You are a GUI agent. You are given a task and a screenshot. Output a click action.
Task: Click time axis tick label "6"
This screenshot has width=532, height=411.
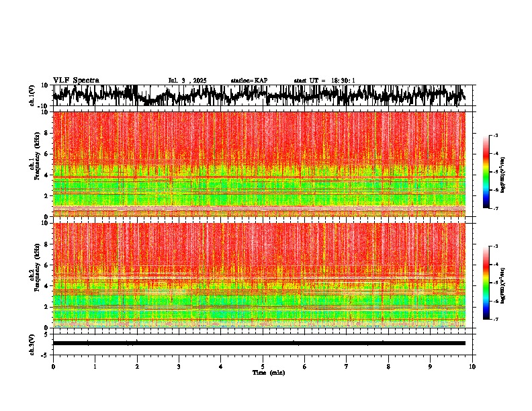tap(305, 367)
